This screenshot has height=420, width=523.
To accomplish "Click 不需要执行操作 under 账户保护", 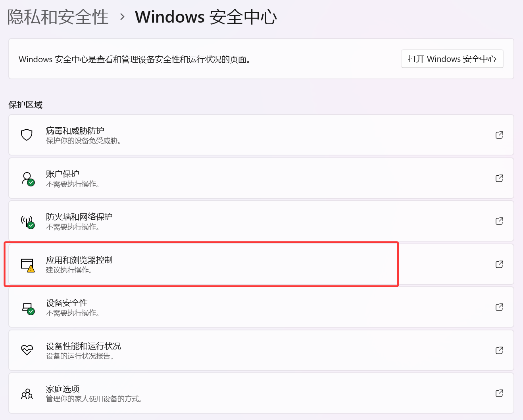I will click(73, 184).
